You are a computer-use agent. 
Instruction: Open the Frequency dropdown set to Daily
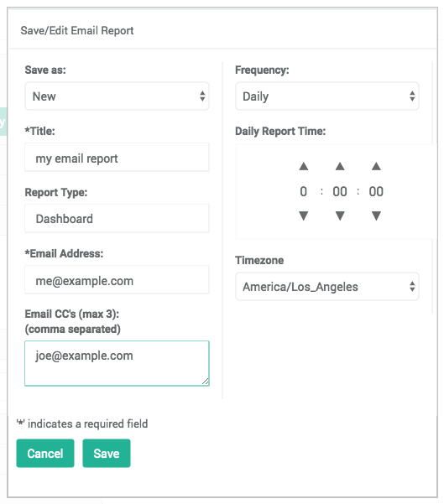click(x=326, y=96)
